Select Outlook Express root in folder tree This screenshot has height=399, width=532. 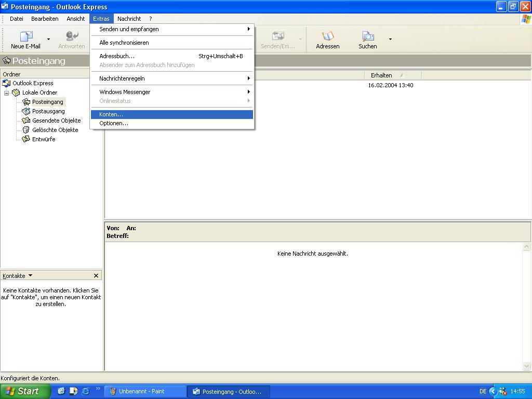pos(33,83)
